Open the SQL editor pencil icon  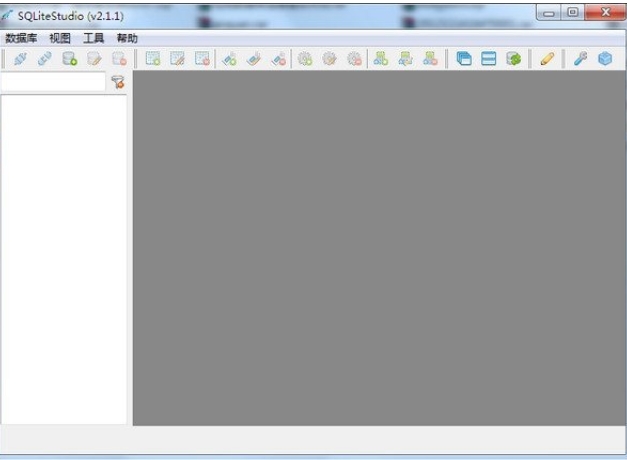pyautogui.click(x=547, y=59)
